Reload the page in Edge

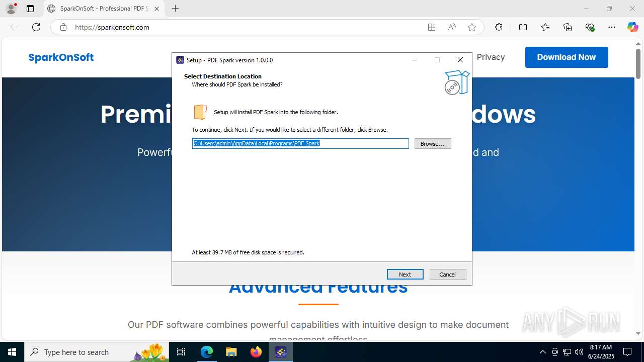point(36,27)
